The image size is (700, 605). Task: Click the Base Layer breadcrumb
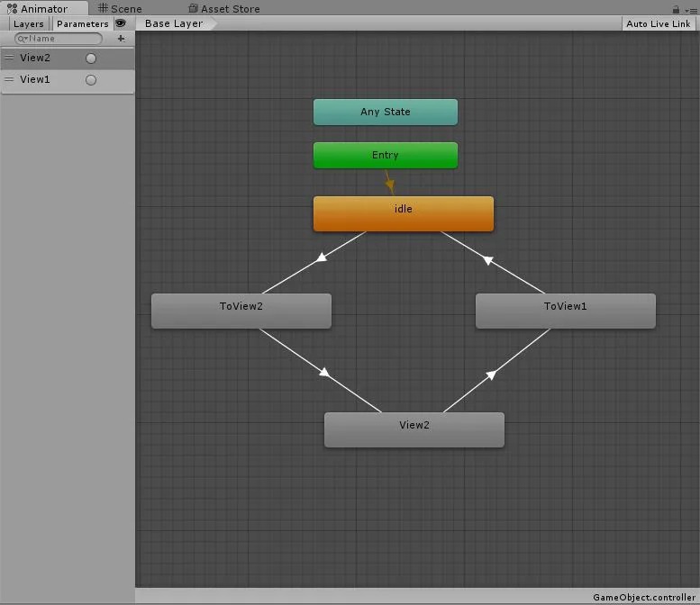pyautogui.click(x=174, y=23)
